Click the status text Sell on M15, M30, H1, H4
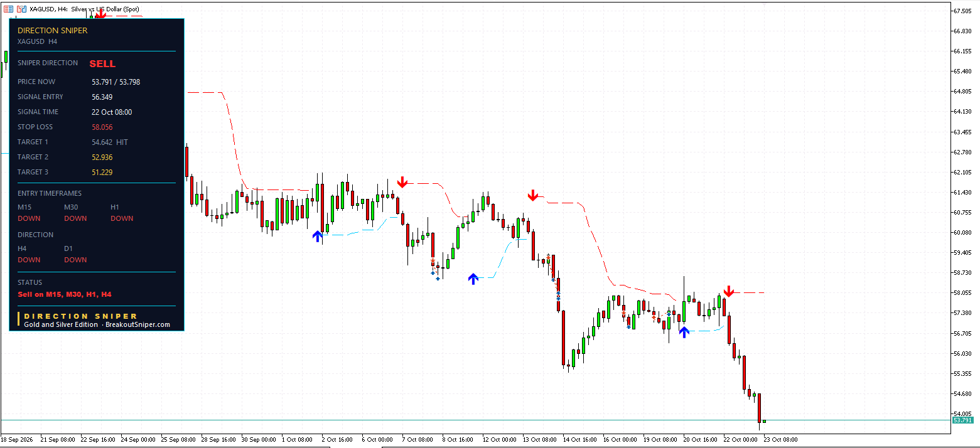Screen dimensions: 980x448 pos(65,294)
